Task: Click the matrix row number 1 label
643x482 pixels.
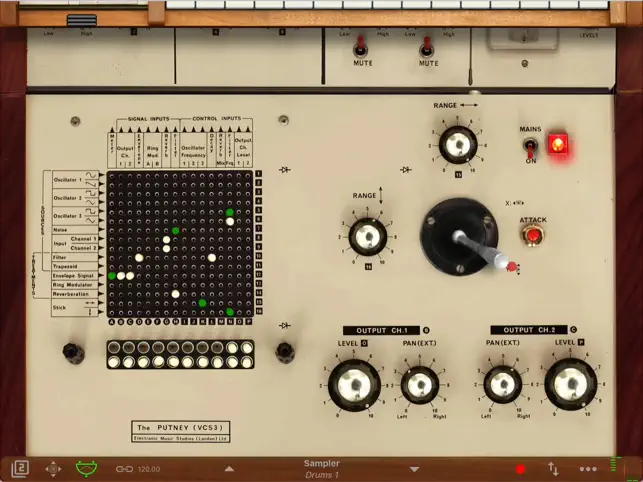Action: pos(259,174)
